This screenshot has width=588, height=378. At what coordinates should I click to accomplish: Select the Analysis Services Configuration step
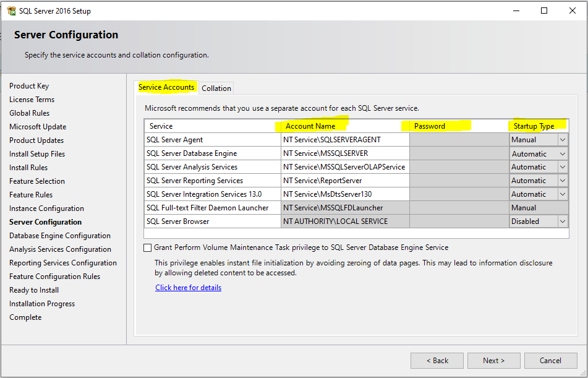coord(61,249)
